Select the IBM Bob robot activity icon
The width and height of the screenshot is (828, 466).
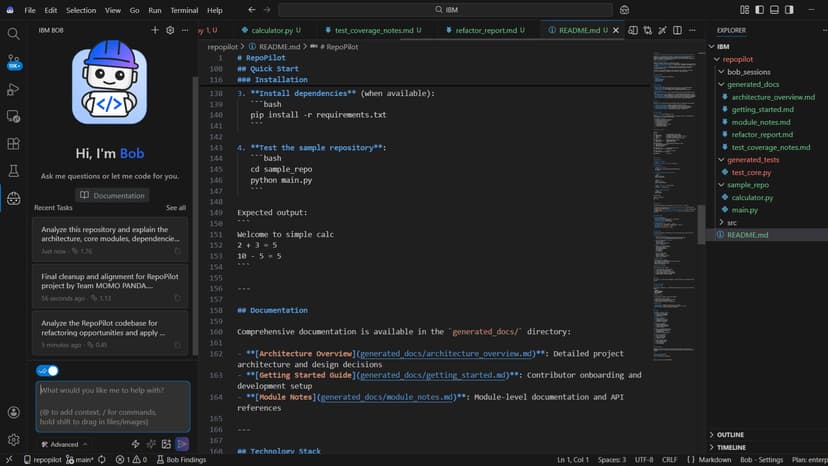coord(13,198)
